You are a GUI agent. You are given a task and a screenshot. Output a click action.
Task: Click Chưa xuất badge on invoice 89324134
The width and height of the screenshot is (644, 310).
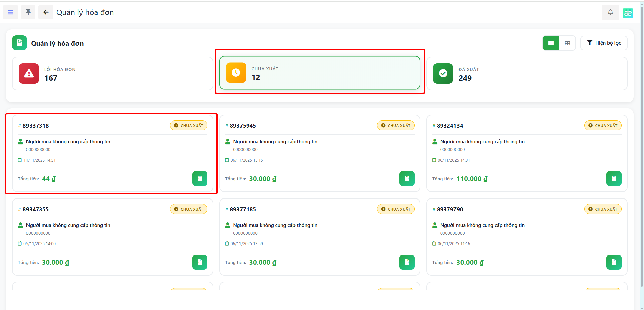603,126
